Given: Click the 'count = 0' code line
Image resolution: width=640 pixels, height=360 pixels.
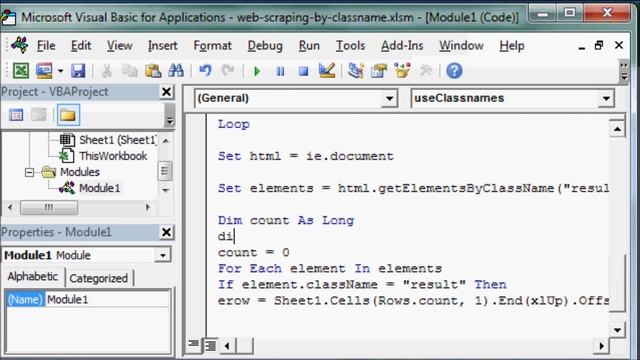Looking at the screenshot, I should (x=253, y=253).
